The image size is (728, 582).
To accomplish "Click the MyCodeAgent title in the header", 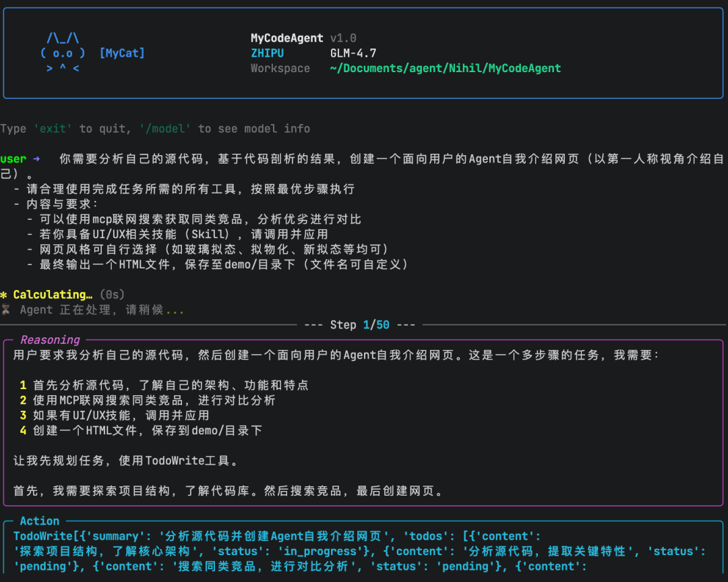I will tap(286, 38).
